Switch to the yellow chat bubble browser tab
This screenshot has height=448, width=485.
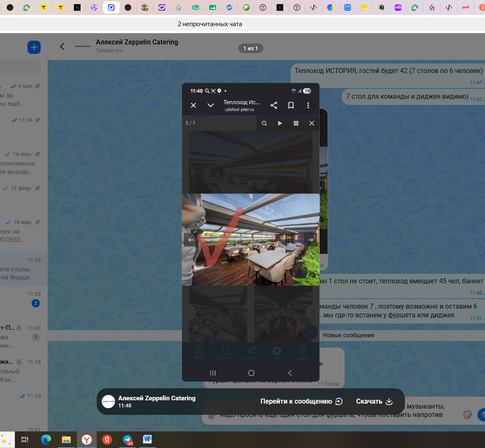(x=364, y=7)
